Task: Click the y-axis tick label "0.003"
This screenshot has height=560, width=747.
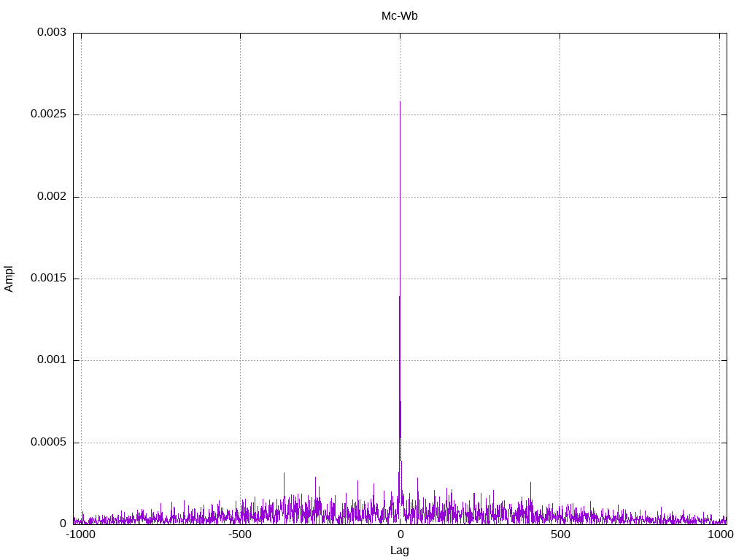Action: [52, 32]
